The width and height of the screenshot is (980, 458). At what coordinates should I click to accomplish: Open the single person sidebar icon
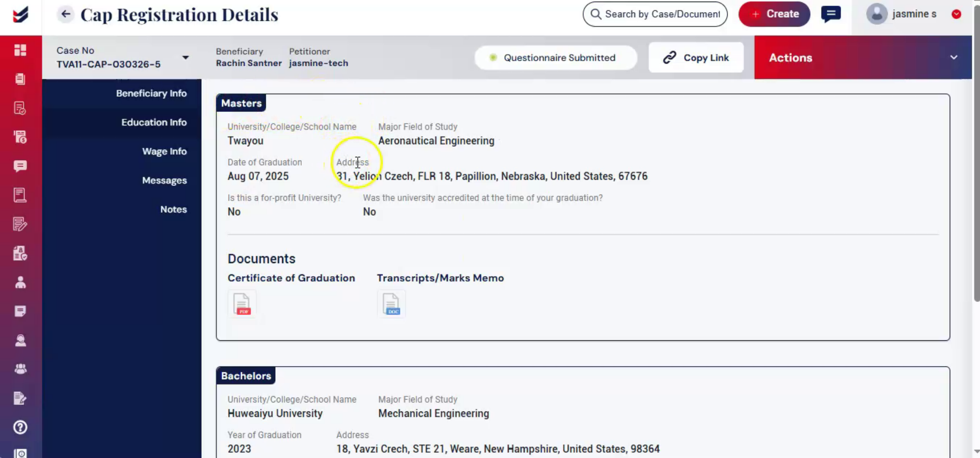click(20, 282)
